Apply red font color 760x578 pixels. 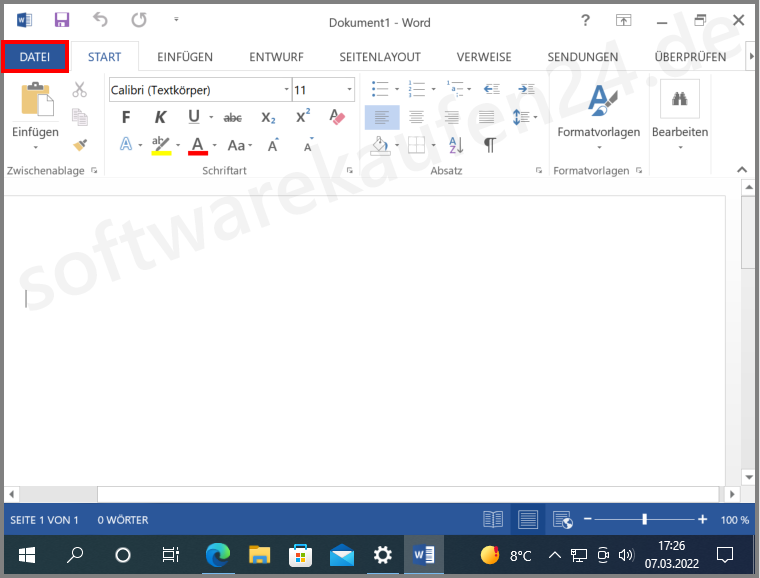pyautogui.click(x=198, y=145)
